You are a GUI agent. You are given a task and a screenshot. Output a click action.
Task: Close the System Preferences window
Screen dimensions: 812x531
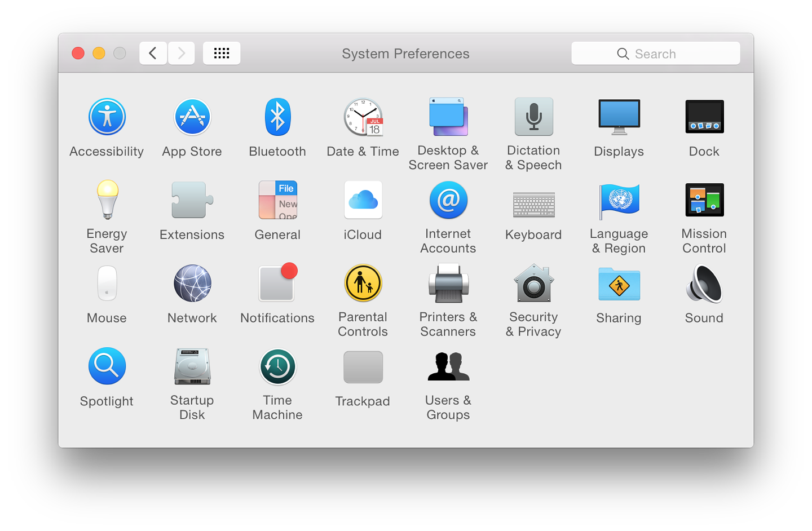[78, 54]
